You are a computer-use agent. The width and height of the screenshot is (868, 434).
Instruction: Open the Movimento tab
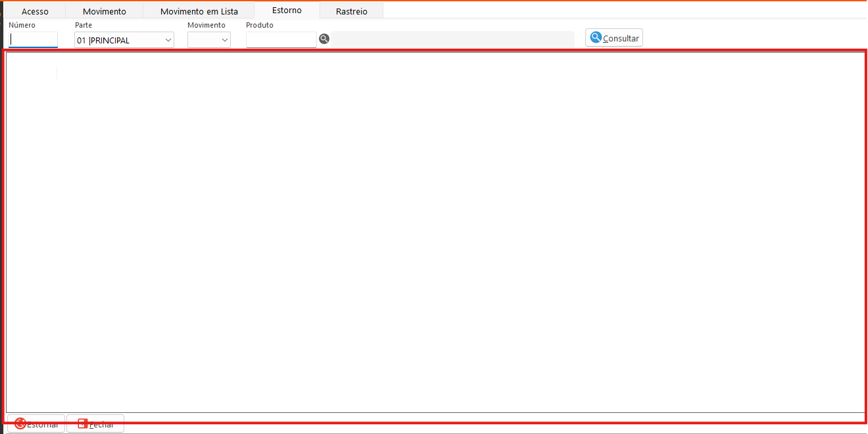point(104,11)
